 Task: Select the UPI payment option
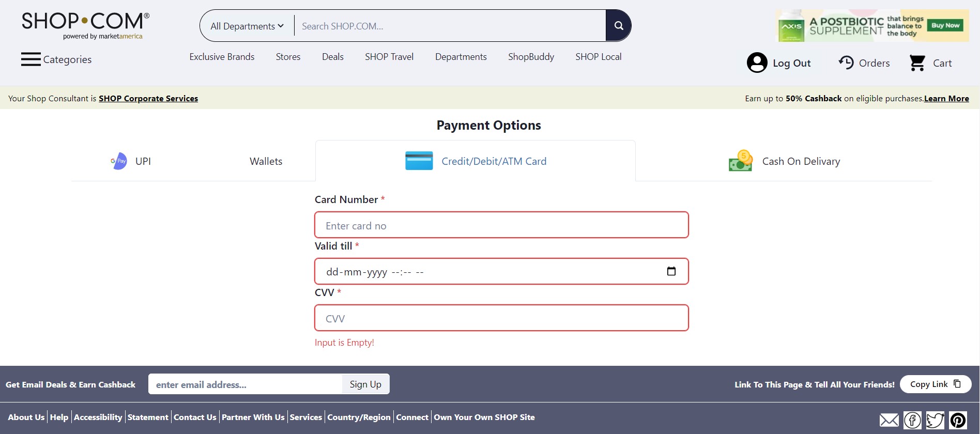(x=142, y=161)
